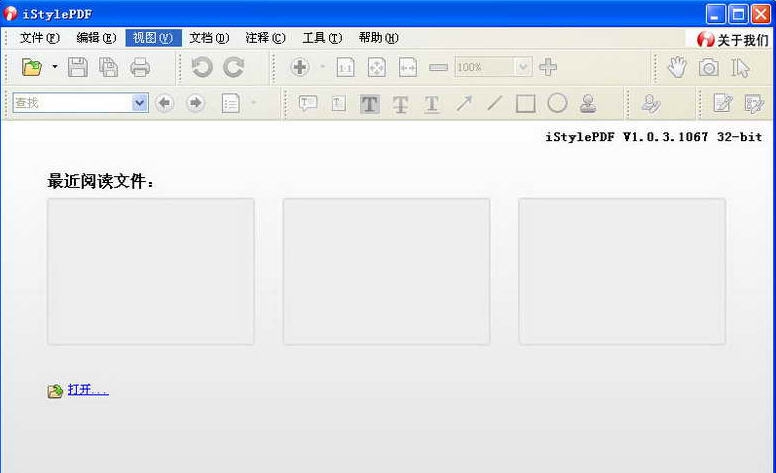The height and width of the screenshot is (473, 776).
Task: Maximize the iStylePDF window
Action: click(738, 14)
